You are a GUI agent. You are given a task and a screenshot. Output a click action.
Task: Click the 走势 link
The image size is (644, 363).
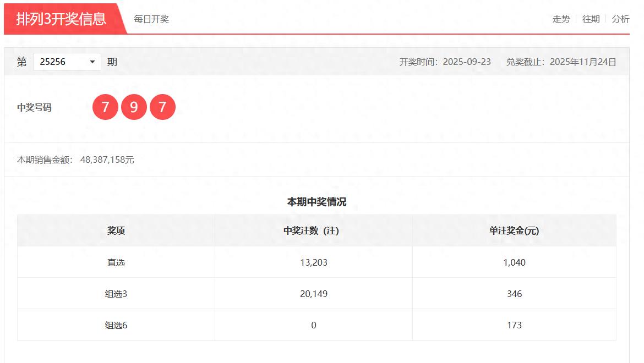coord(561,19)
